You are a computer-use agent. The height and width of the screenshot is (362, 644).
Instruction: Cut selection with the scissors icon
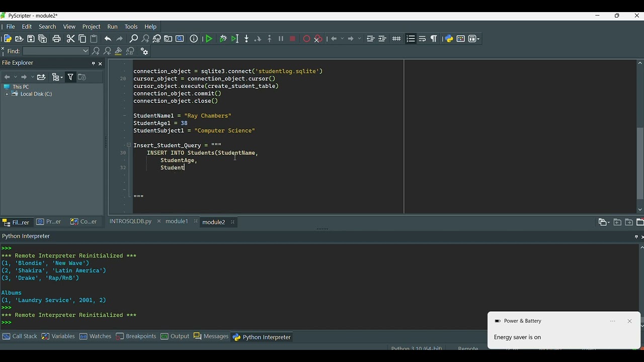coord(70,39)
